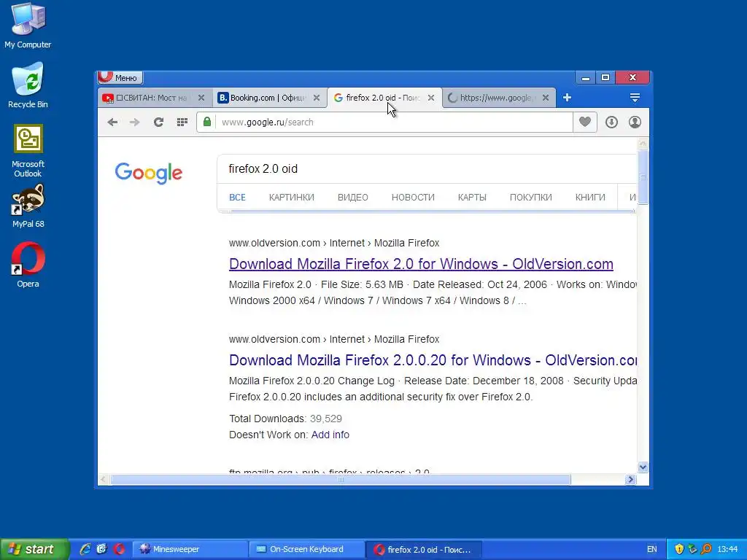The height and width of the screenshot is (560, 747).
Task: Click the Google logo
Action: pos(149,172)
